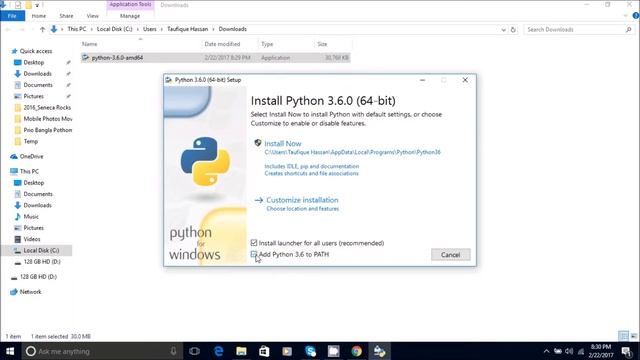Open the Manage ribbon tab

coord(130,16)
